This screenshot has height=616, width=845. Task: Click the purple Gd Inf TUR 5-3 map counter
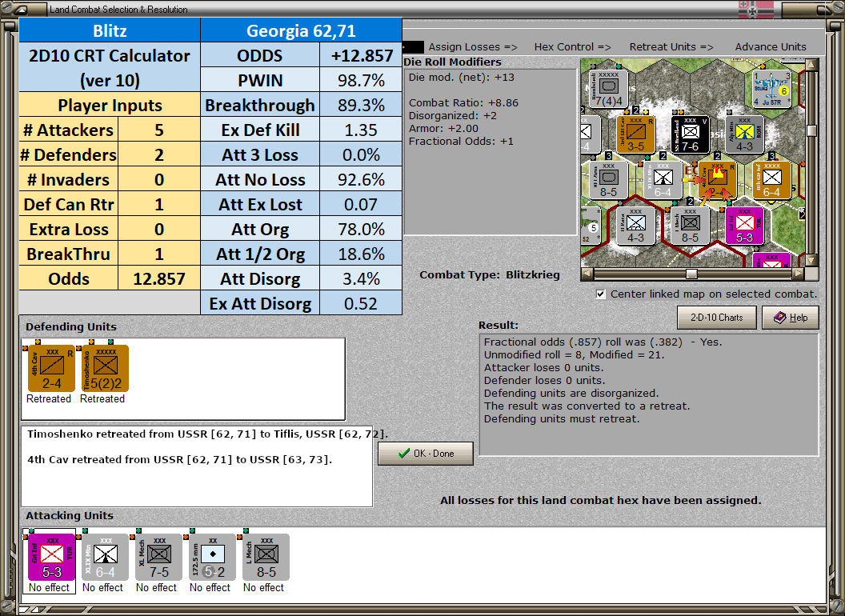(745, 226)
